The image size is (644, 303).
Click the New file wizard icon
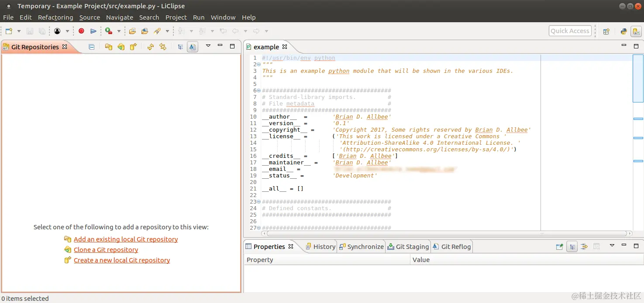pos(9,31)
